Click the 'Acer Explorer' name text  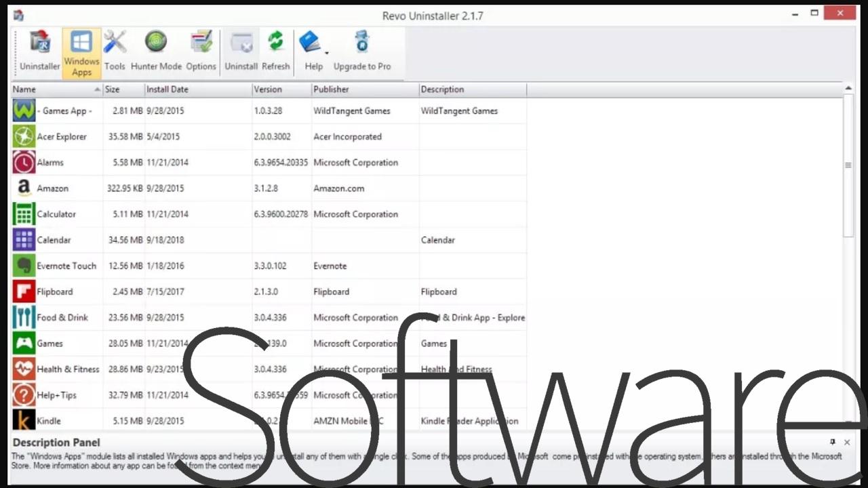(62, 137)
